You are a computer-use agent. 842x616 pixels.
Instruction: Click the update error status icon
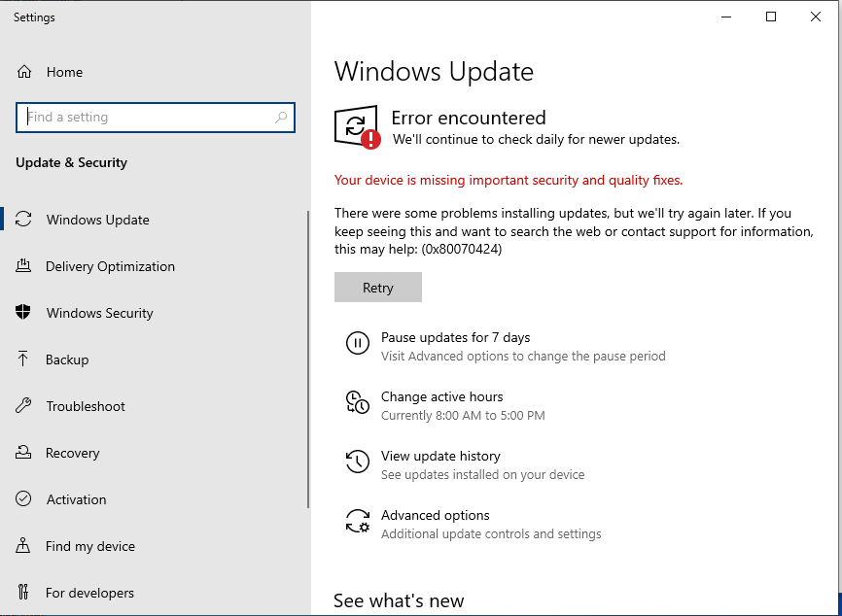tap(357, 127)
